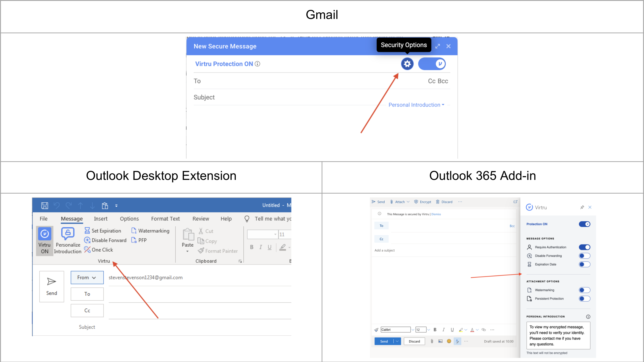Open font size 12 dropdown in Outlook 365
Screen dimensions: 644x362
pos(428,330)
